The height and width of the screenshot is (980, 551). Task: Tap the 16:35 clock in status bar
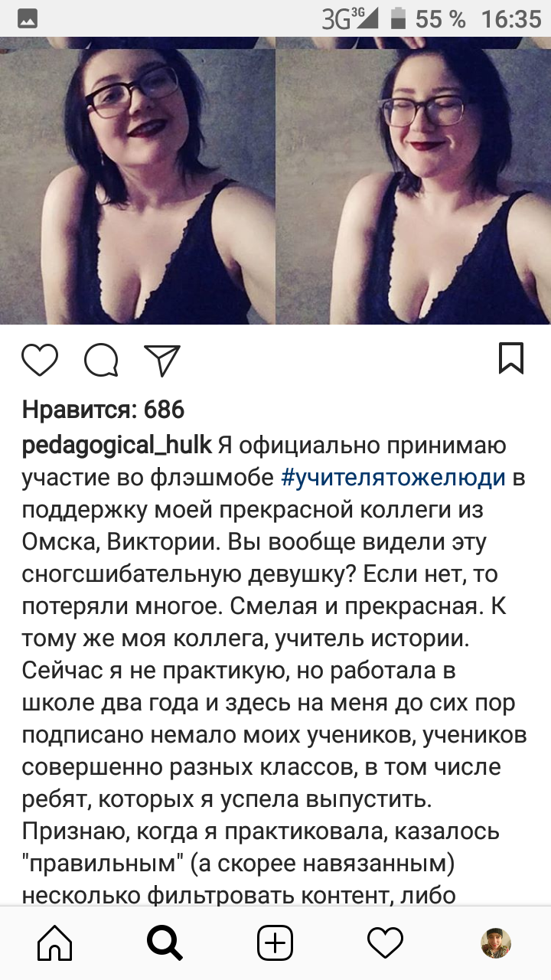510,18
